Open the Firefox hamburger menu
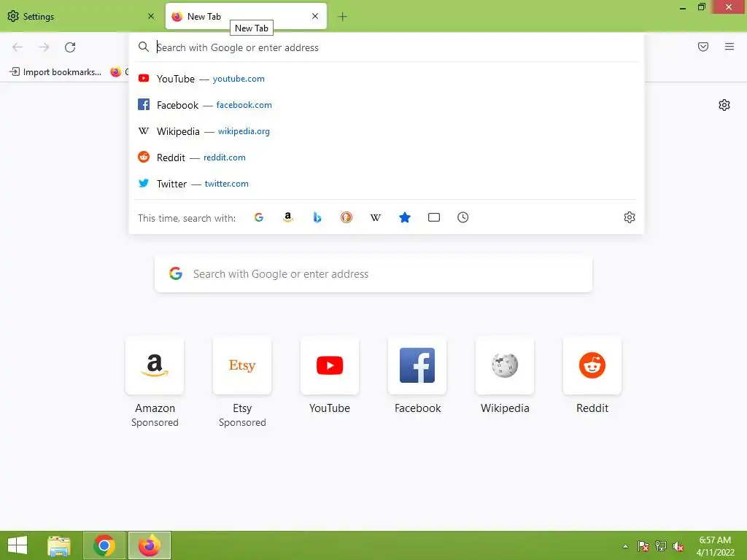747x560 pixels. [729, 47]
